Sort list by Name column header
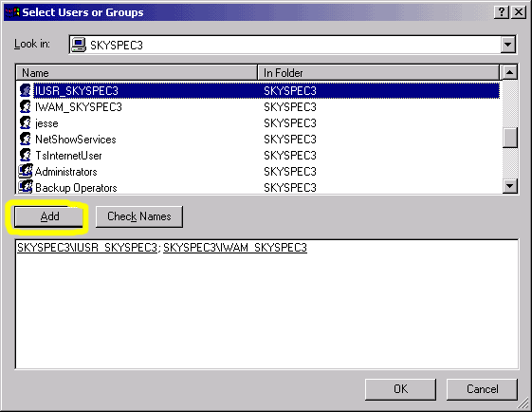Viewport: 532px width, 412px height. [x=137, y=73]
